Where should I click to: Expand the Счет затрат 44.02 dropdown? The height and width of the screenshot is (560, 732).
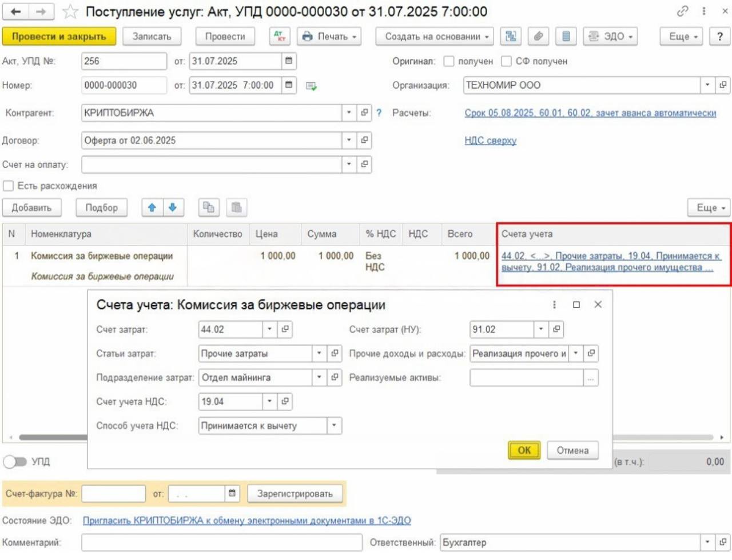coord(269,330)
